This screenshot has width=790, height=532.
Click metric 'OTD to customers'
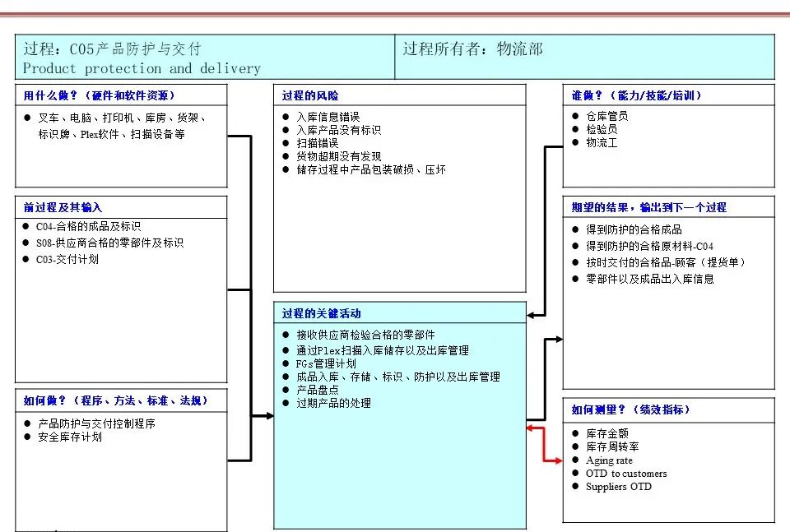click(626, 474)
